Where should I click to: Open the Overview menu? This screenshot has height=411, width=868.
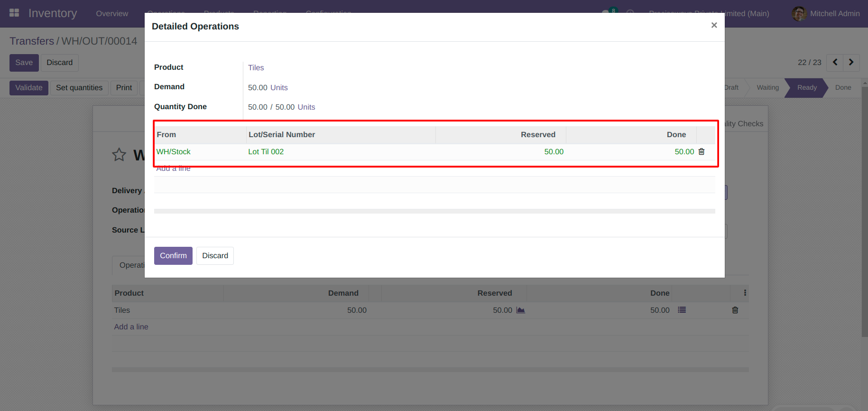click(112, 13)
